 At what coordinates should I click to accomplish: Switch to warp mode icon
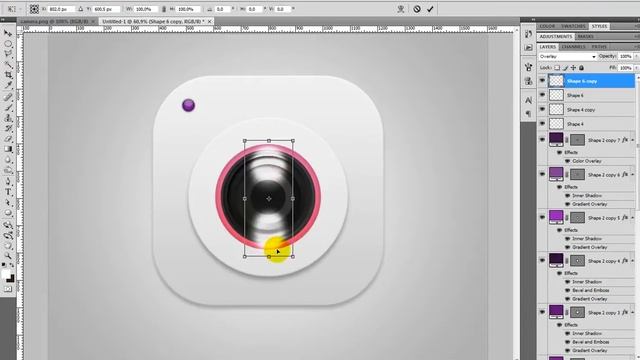tap(400, 9)
